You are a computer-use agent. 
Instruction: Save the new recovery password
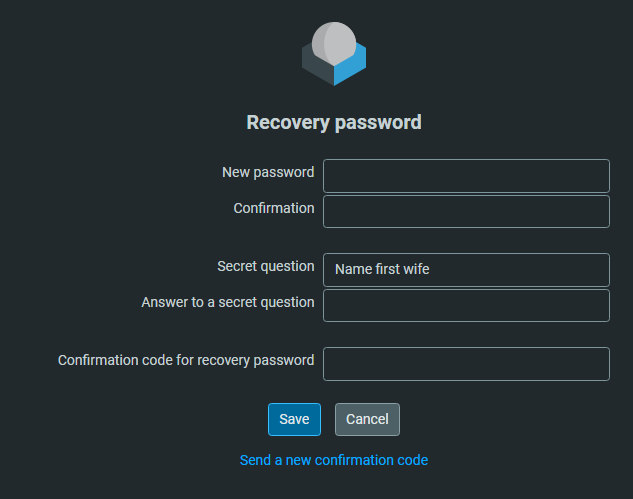[294, 419]
